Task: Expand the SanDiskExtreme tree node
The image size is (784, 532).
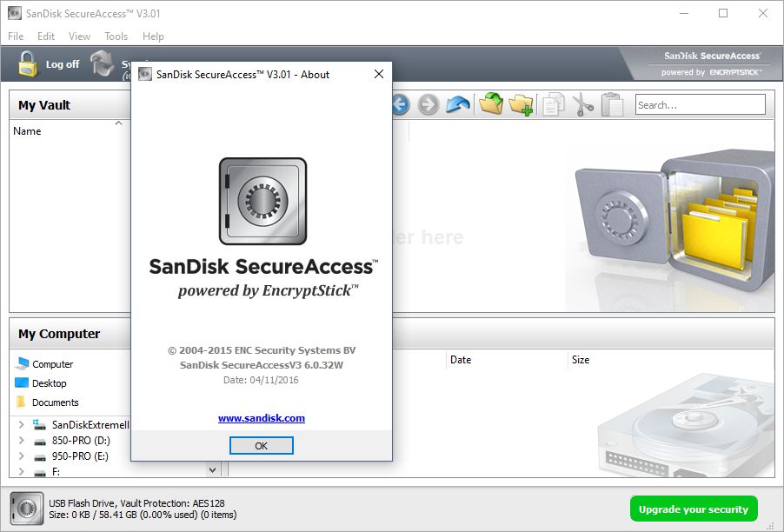Action: click(22, 424)
